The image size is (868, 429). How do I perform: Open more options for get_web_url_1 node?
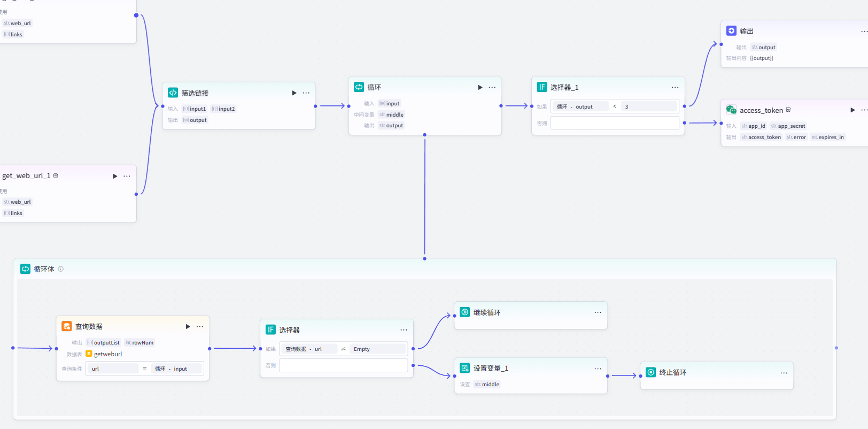coord(127,176)
